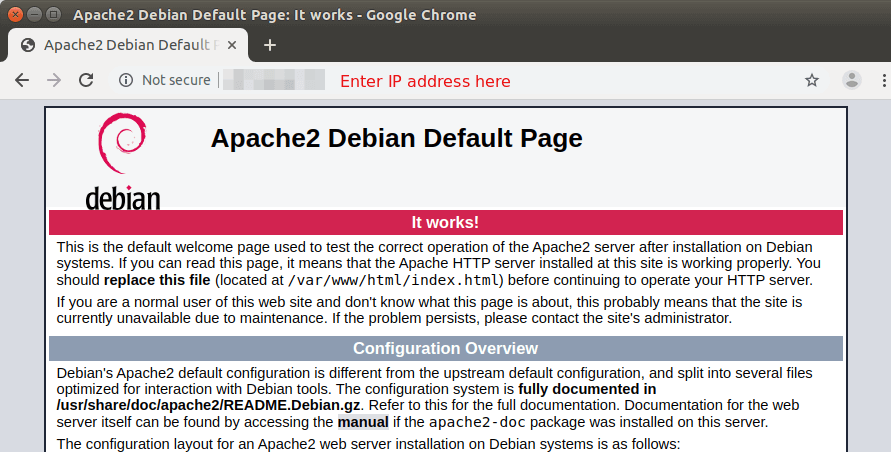This screenshot has width=891, height=452.
Task: Close the Chrome window
Action: (15, 15)
